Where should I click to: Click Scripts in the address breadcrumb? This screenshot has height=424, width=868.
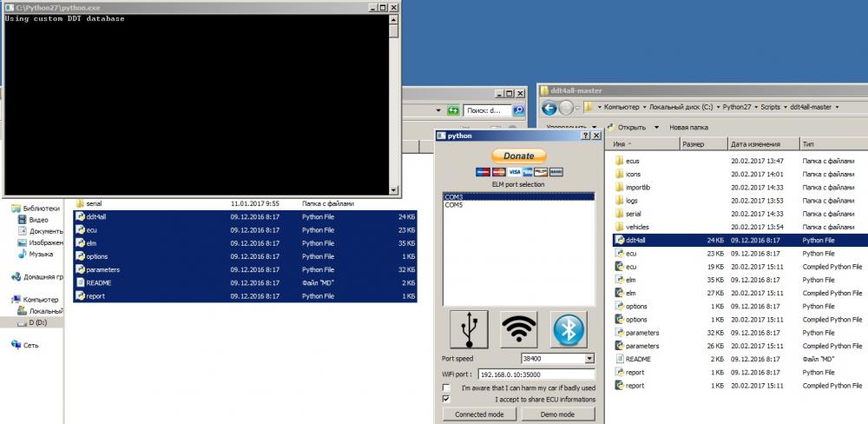[x=770, y=107]
